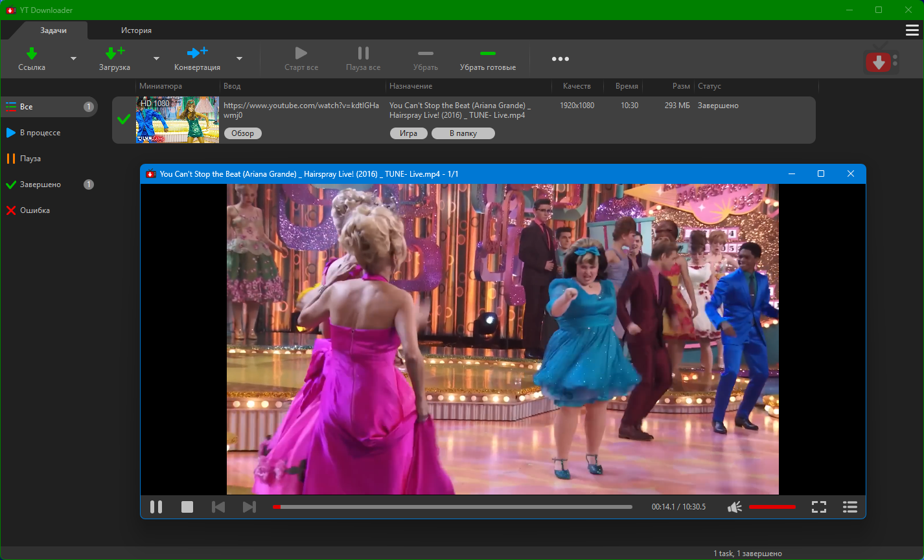924x560 pixels.
Task: Select the Завершено filter in sidebar
Action: tap(40, 185)
